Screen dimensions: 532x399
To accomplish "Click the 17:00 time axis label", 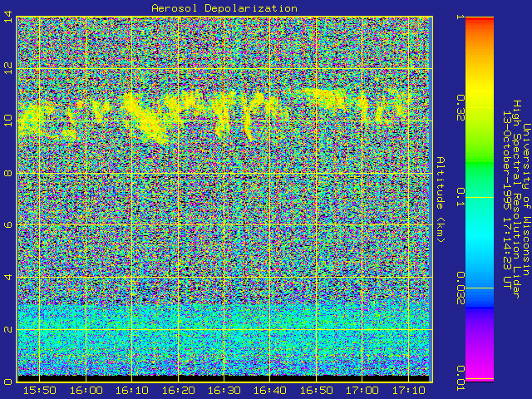I will [362, 391].
